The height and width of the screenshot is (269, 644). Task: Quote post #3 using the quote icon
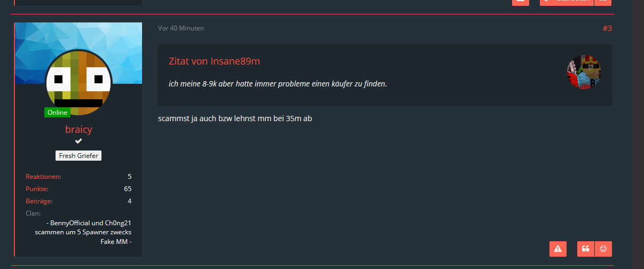pyautogui.click(x=586, y=249)
